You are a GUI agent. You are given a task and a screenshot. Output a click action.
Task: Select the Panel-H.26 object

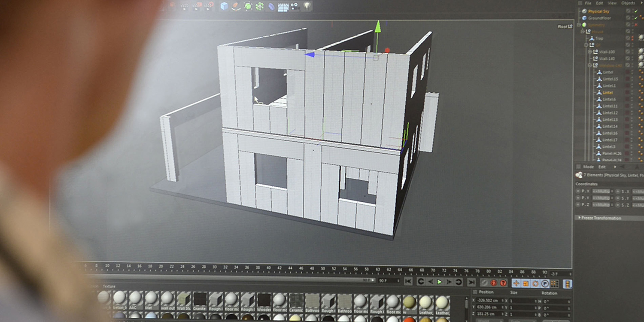coord(612,153)
